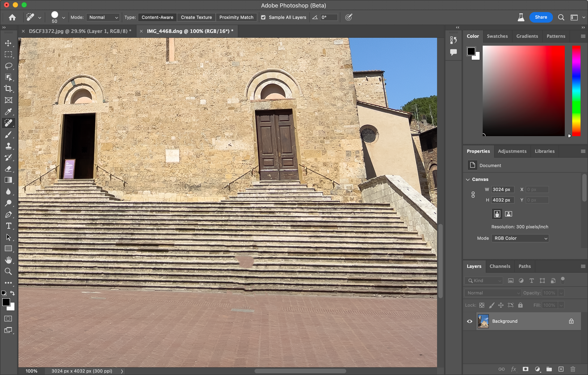588x375 pixels.
Task: Choose the Proximity Match type button
Action: [x=236, y=17]
